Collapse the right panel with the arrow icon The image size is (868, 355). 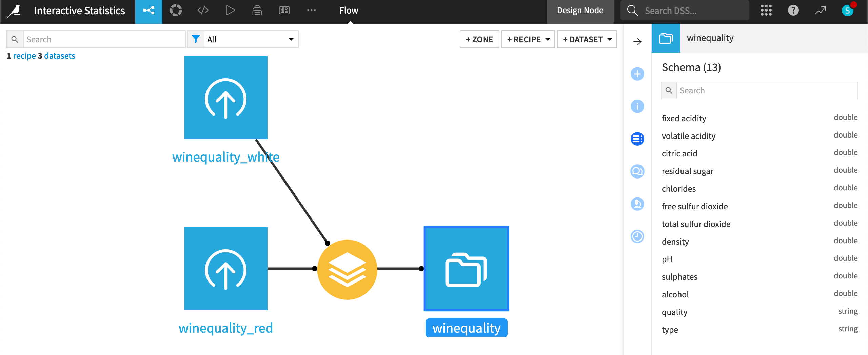[x=638, y=42]
